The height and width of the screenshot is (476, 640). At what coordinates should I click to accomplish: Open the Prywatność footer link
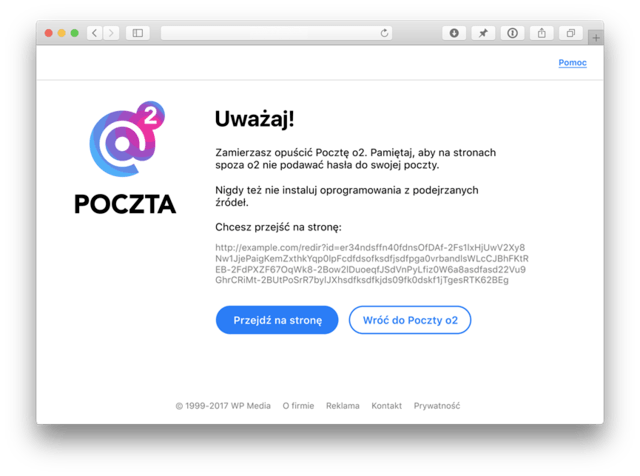click(437, 406)
